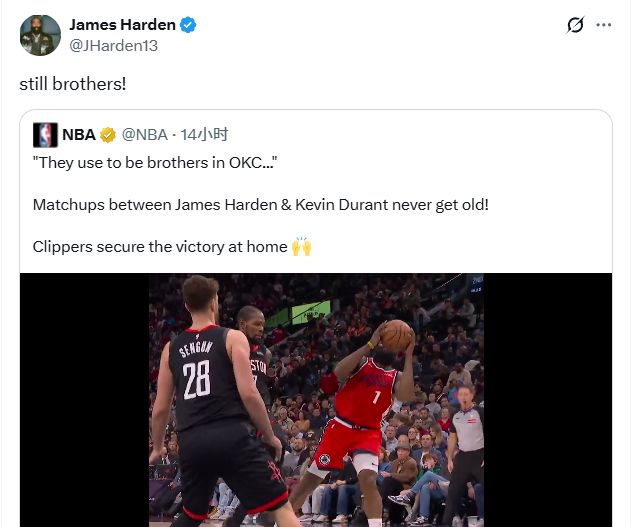Click the NBA logo avatar

pos(45,135)
